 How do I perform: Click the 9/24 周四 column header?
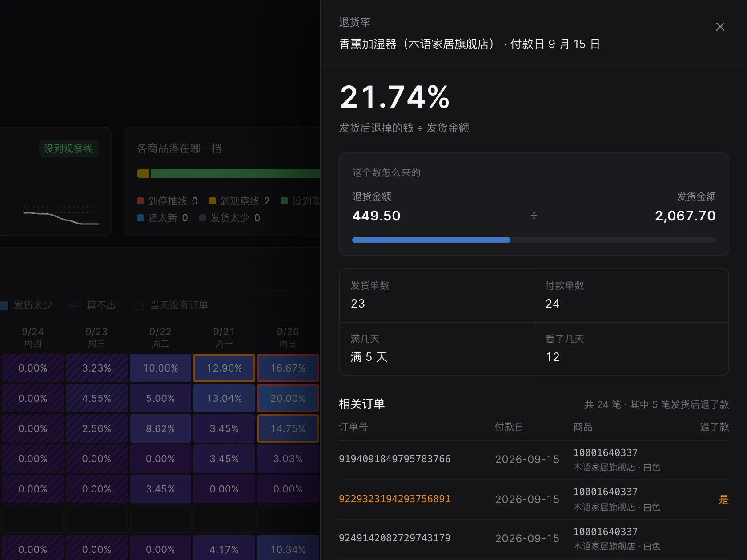click(x=33, y=337)
